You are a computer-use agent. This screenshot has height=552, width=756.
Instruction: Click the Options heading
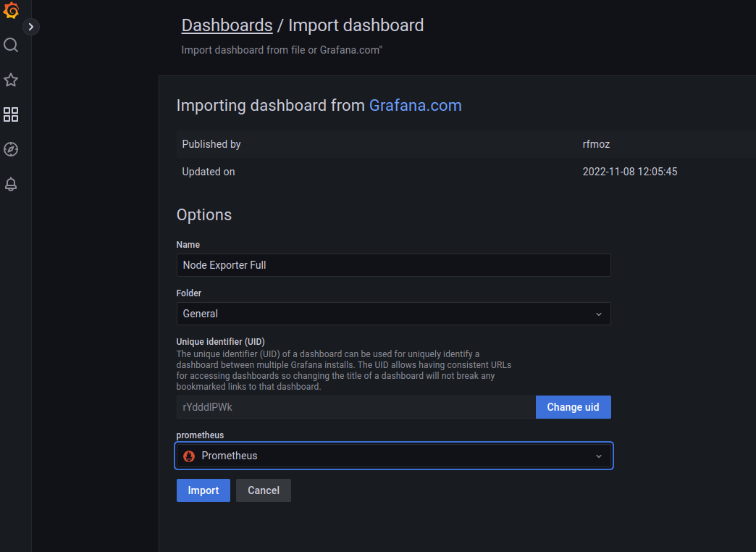tap(204, 214)
